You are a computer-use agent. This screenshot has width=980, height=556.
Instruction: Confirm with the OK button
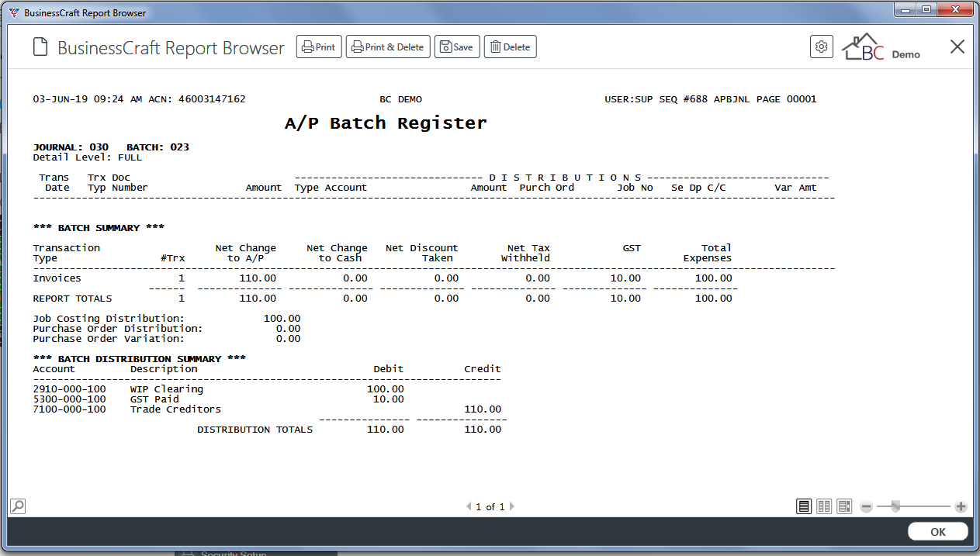pyautogui.click(x=938, y=532)
